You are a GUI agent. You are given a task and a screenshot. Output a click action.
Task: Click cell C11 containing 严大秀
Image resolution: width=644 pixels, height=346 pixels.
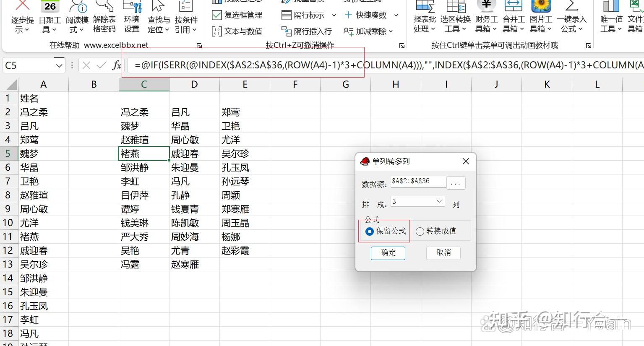[144, 237]
